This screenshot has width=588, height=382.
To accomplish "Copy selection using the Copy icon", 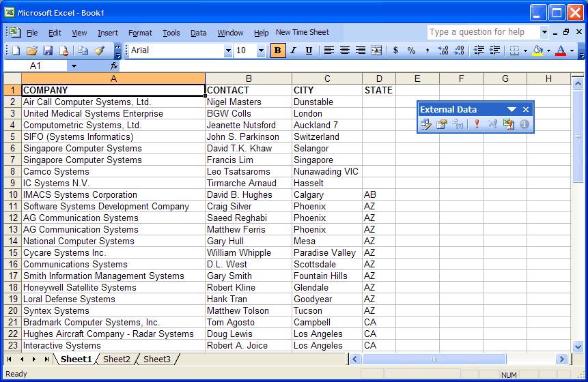I will (x=83, y=50).
